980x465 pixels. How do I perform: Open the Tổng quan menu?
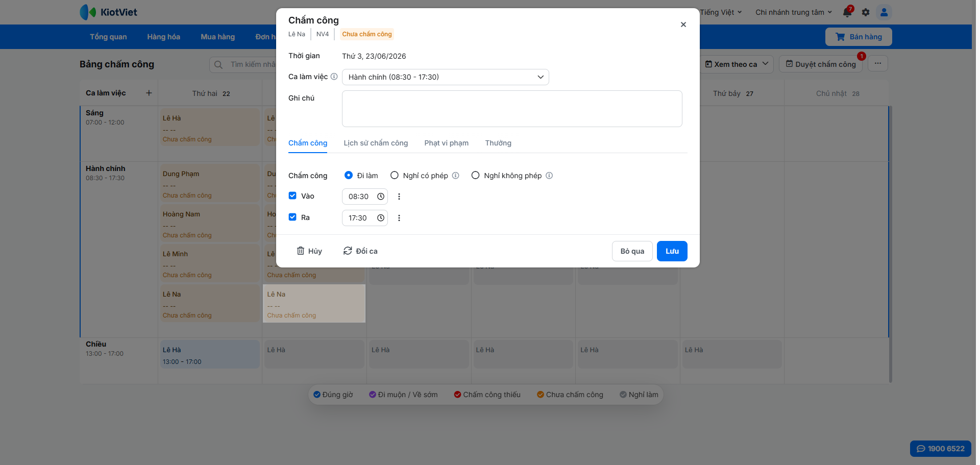(108, 37)
